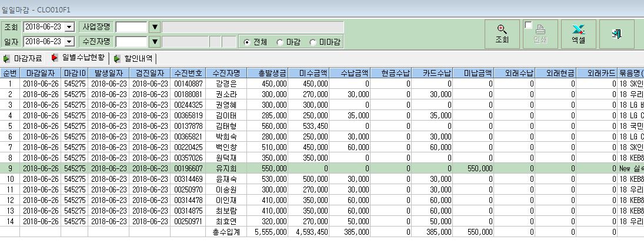Viewport: 644px width, 243px height.
Task: Click the 조회 magnifier search button
Action: point(502,34)
